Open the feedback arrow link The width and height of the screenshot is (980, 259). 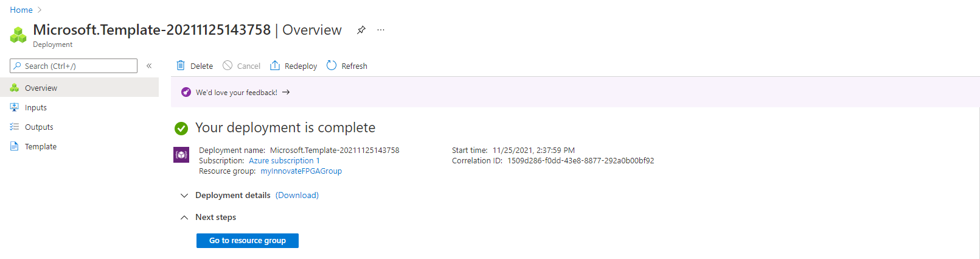[x=286, y=93]
